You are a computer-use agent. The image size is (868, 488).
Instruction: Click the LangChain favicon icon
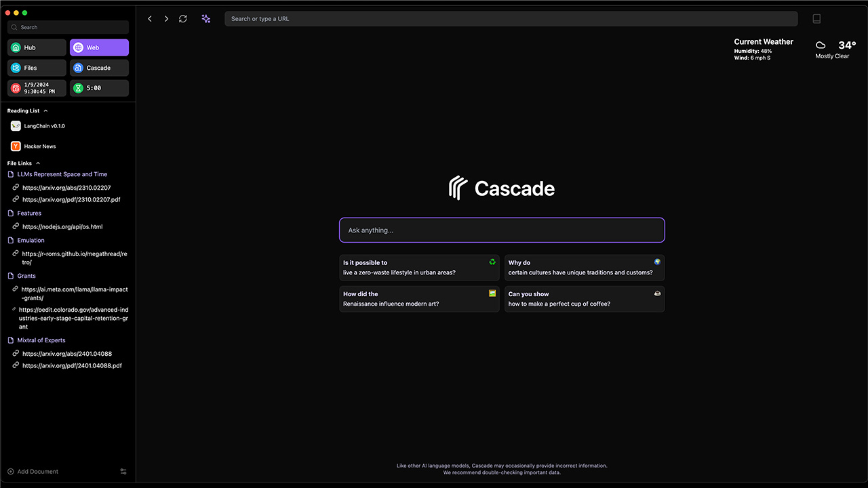point(16,126)
